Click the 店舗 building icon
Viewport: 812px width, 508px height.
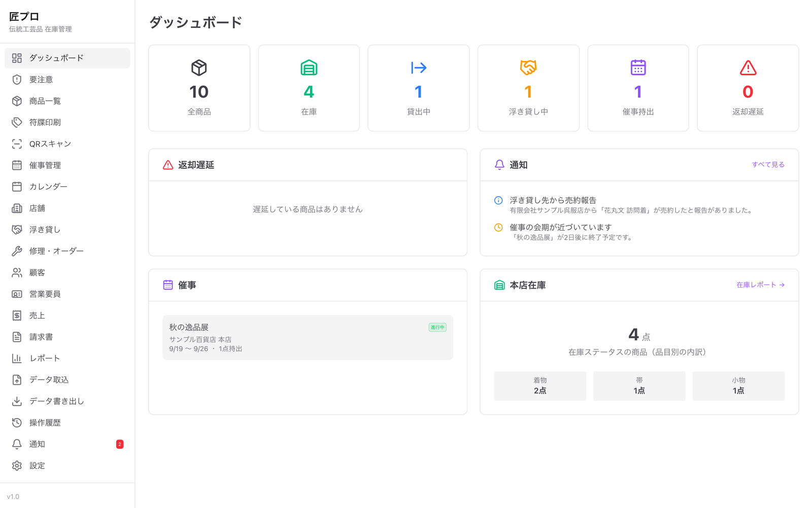(17, 208)
